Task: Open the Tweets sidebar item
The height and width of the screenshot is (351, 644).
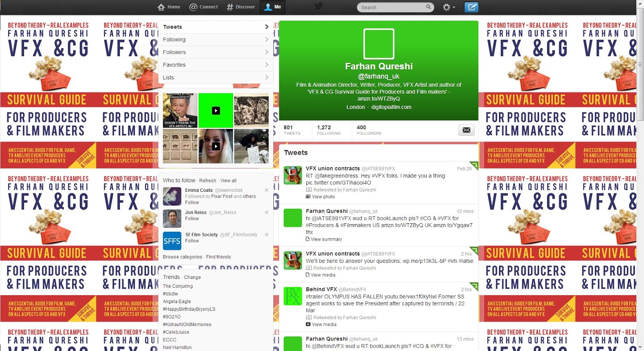Action: [x=216, y=27]
